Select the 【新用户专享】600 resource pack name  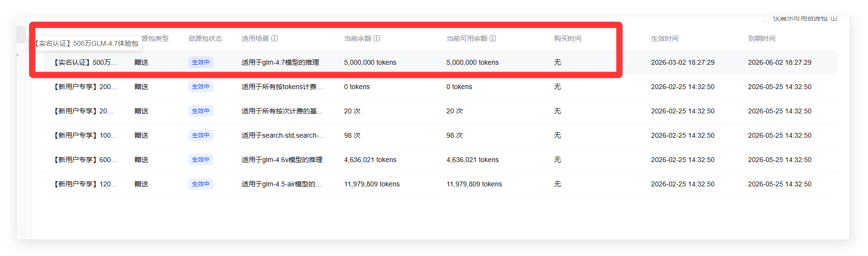click(x=85, y=160)
